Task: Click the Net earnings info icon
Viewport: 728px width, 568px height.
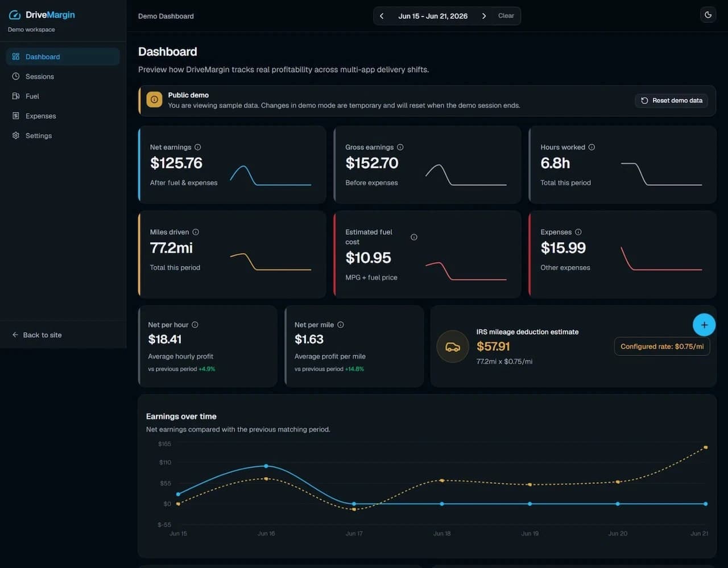Action: coord(197,147)
